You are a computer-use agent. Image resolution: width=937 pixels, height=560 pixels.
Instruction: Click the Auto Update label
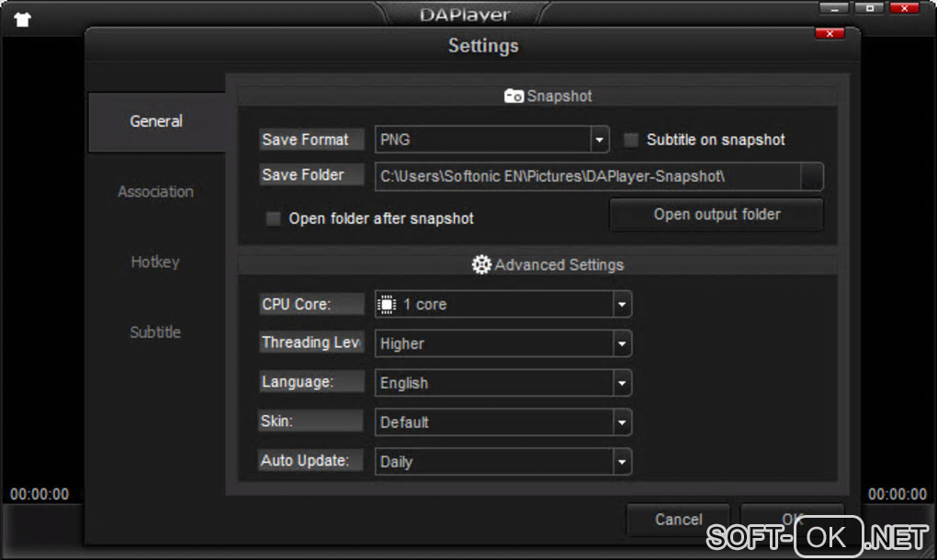[x=310, y=460]
